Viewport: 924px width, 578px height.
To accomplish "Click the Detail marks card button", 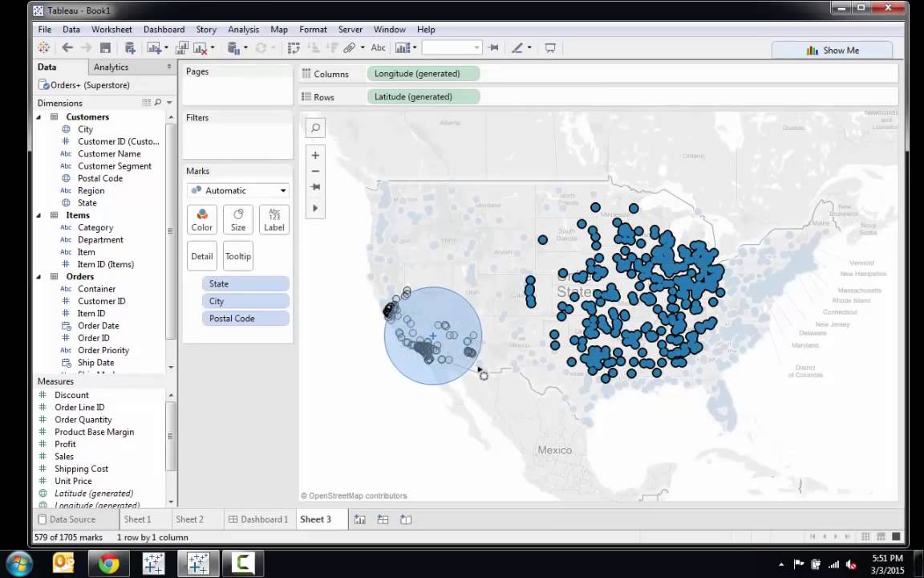I will pos(201,256).
